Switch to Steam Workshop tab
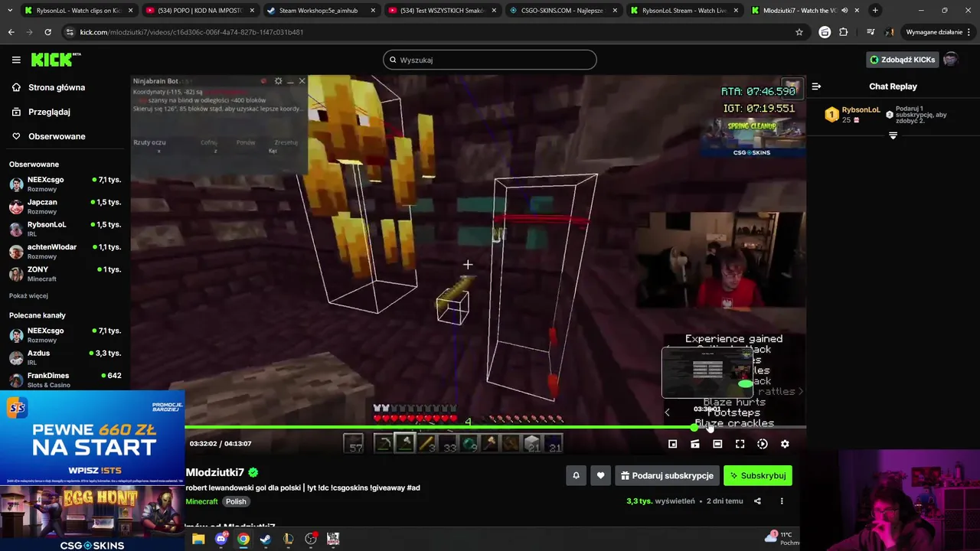 (320, 11)
